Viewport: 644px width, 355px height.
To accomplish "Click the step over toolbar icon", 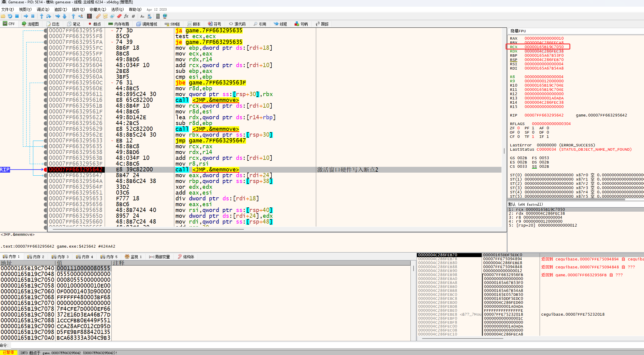I will [49, 16].
